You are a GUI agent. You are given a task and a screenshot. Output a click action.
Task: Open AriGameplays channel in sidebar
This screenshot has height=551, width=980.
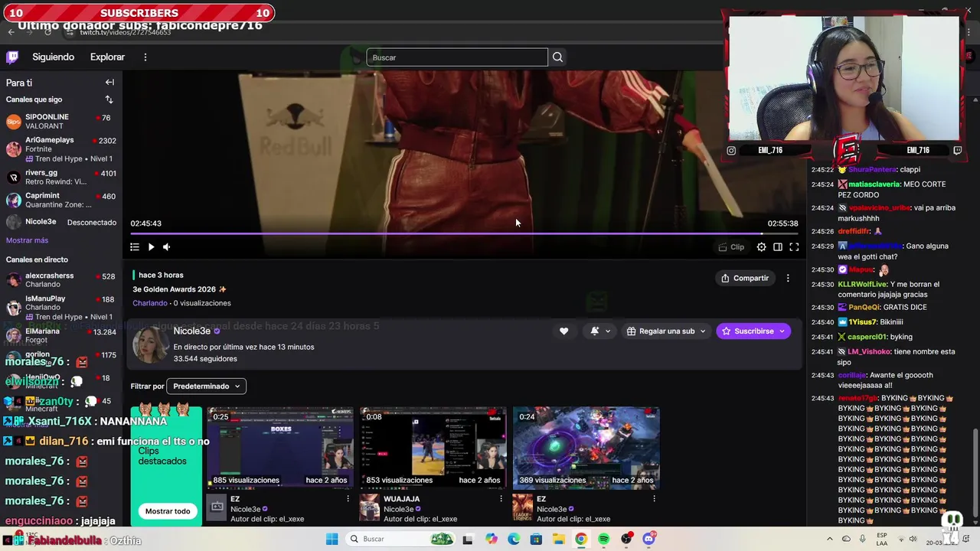tap(60, 149)
